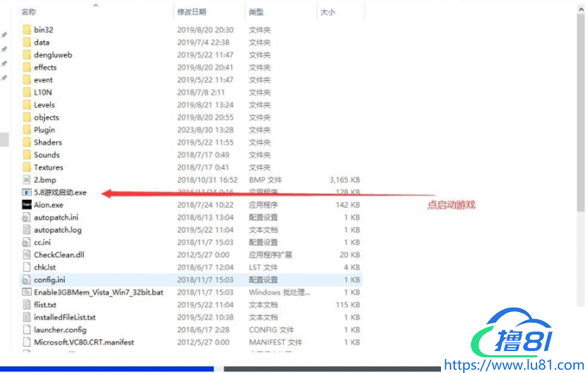
Task: Click the 2.bmp image file icon
Action: coord(27,180)
